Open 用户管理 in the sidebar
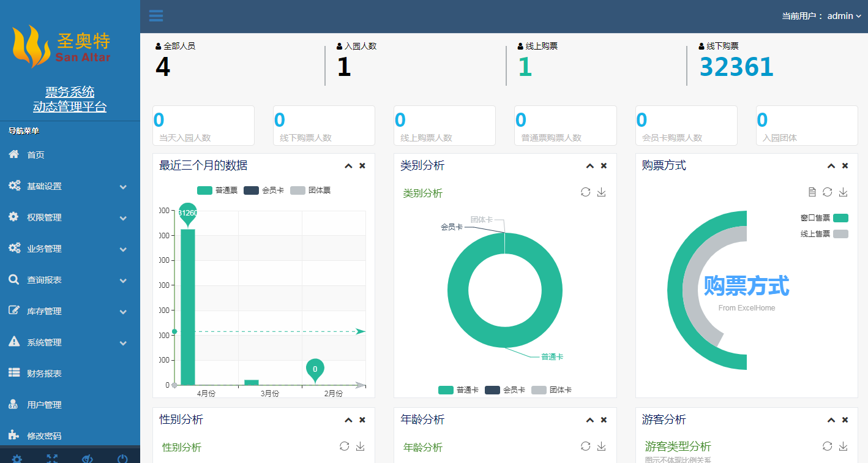Image resolution: width=868 pixels, height=463 pixels. pos(44,405)
